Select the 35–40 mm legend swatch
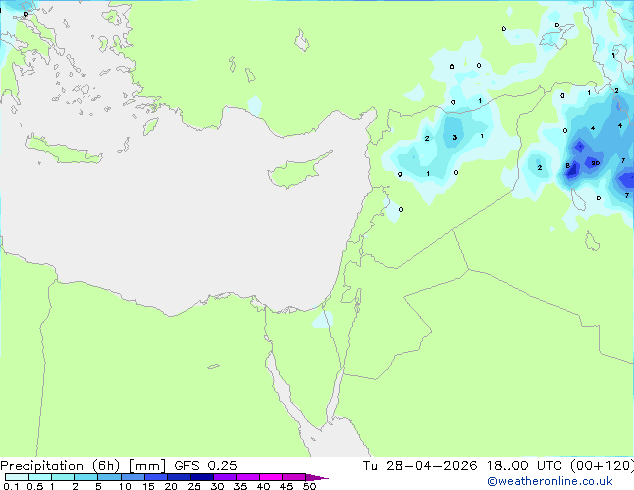Viewport: 634px width, 490px height. click(x=247, y=477)
